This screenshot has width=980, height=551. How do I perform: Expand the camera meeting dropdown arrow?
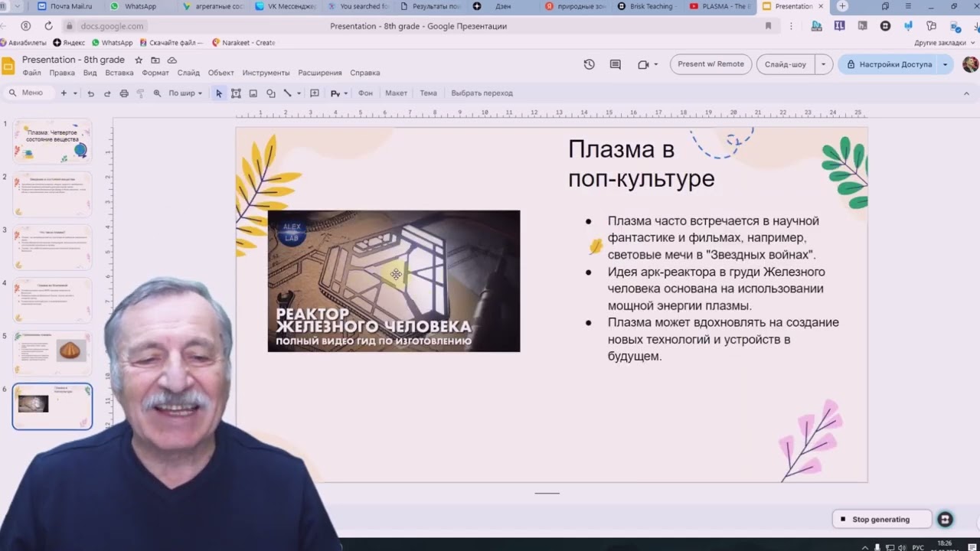(x=656, y=64)
